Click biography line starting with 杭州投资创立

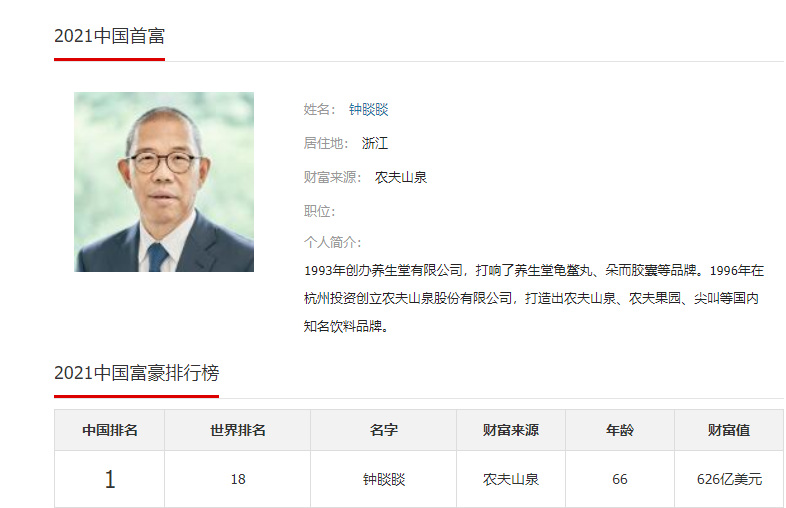click(531, 298)
